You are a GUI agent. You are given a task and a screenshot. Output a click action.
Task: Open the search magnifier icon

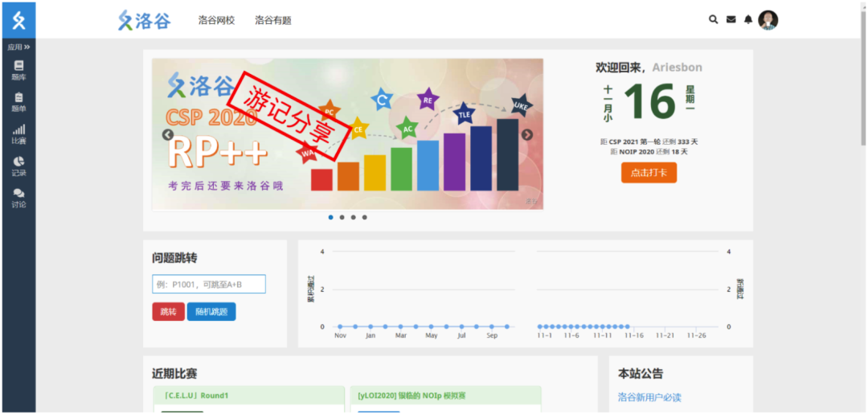[x=714, y=20]
